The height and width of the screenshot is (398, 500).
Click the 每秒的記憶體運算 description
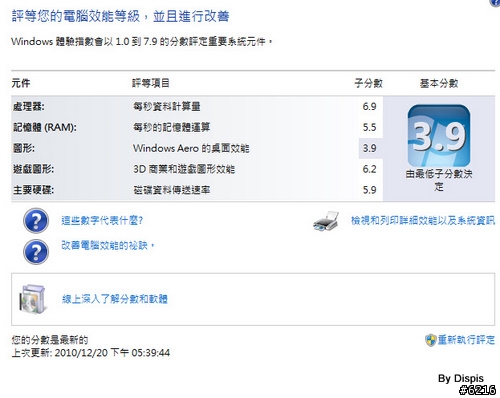tap(172, 127)
